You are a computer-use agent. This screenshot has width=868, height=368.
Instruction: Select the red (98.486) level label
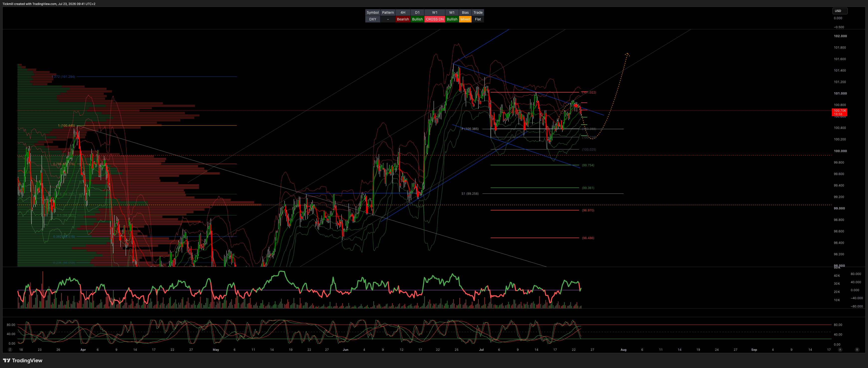tap(588, 238)
